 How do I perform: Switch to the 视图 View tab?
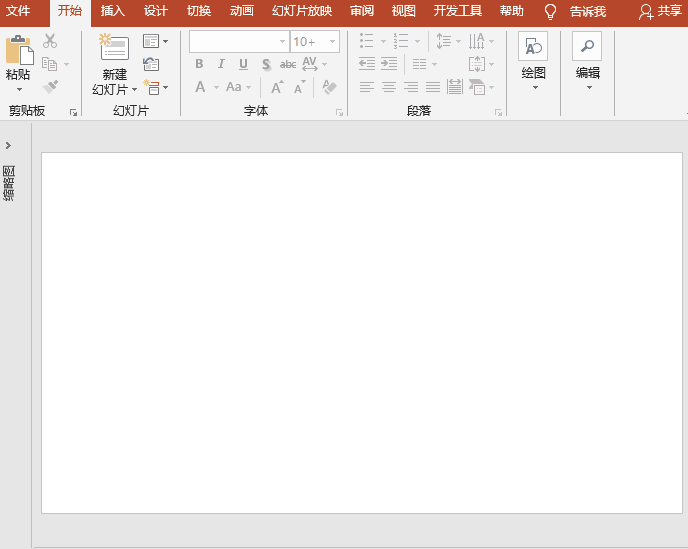tap(404, 11)
